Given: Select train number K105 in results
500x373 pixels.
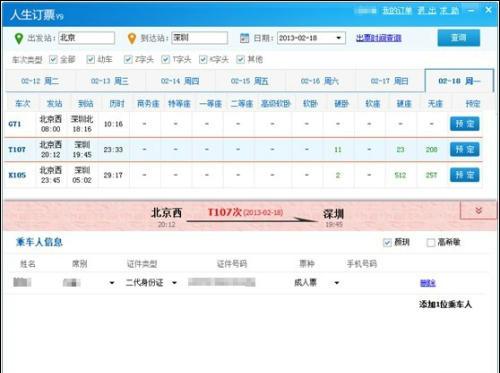Looking at the screenshot, I should point(17,175).
